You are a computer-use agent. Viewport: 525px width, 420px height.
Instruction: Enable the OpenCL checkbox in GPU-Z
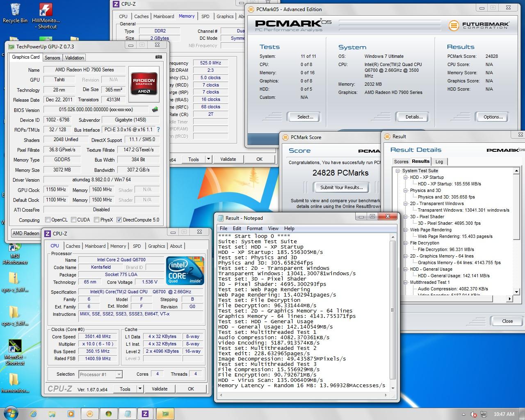tap(48, 220)
